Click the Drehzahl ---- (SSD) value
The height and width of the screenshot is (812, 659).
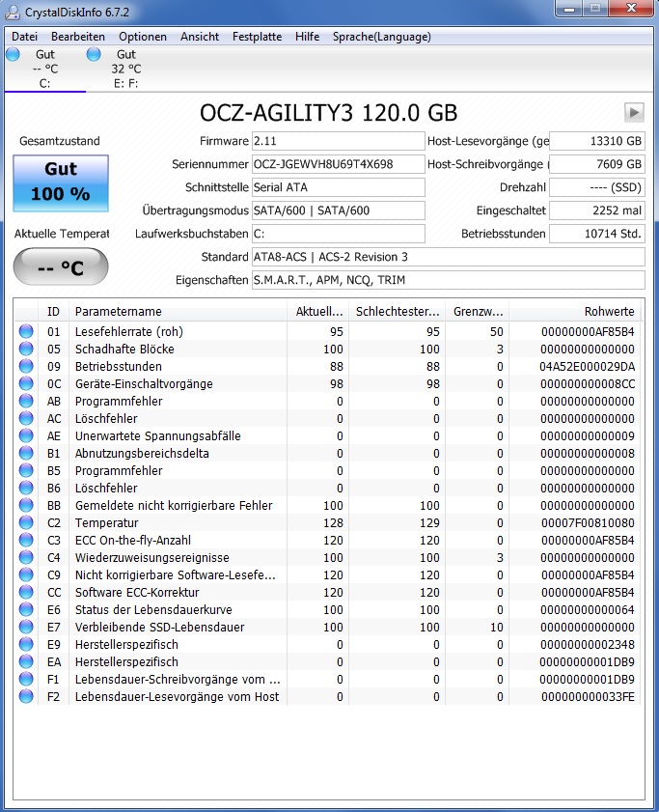tap(597, 187)
